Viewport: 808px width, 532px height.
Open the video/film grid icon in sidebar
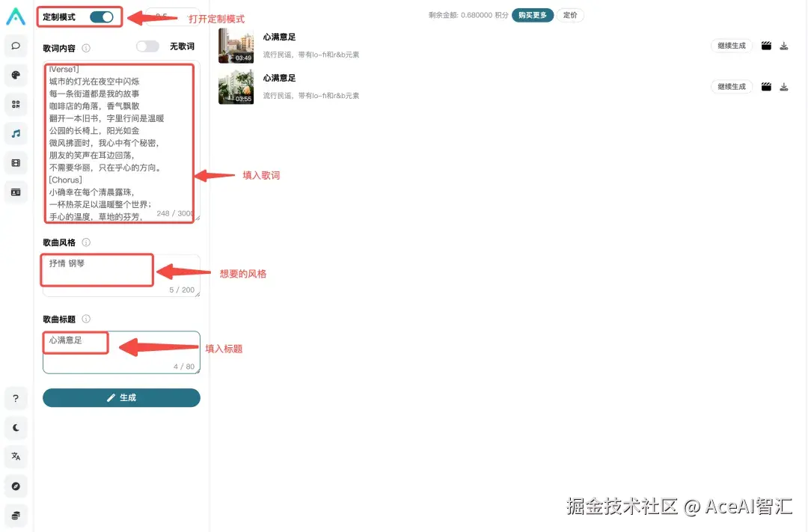click(16, 162)
